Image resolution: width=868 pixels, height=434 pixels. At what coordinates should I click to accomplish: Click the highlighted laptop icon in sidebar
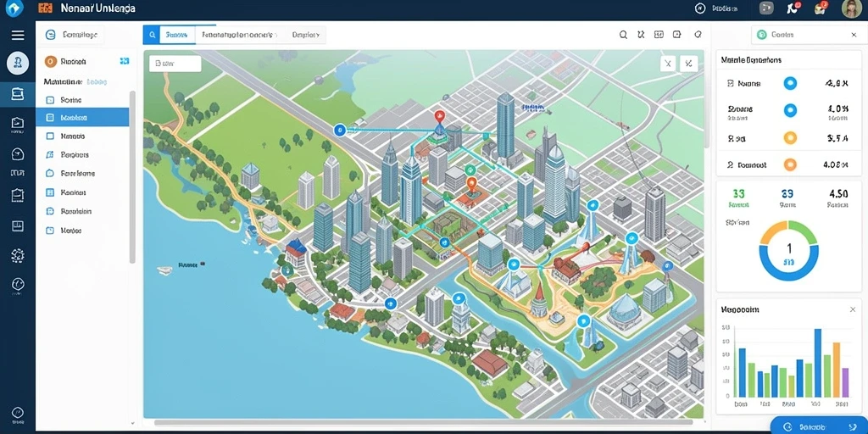[18, 94]
